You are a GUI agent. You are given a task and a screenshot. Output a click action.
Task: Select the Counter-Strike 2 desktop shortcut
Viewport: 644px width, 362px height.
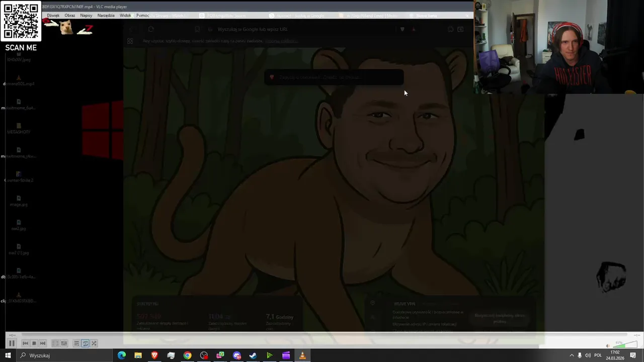click(19, 177)
